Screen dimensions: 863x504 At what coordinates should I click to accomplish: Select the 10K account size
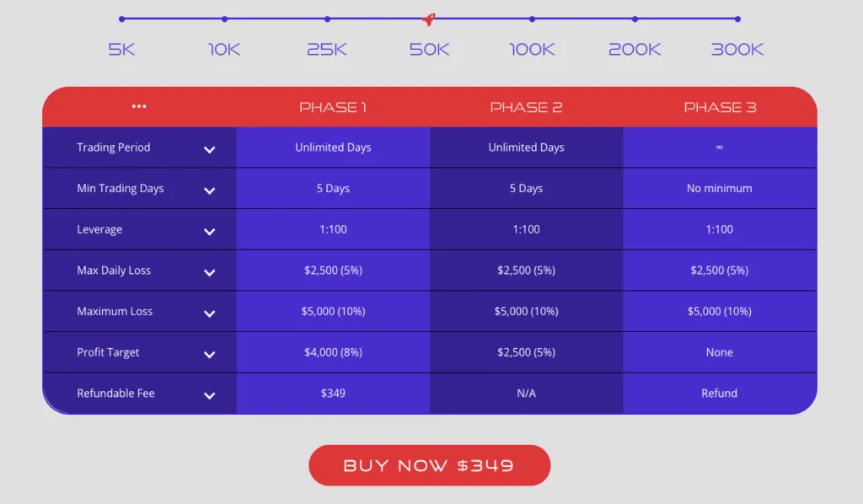(x=223, y=50)
